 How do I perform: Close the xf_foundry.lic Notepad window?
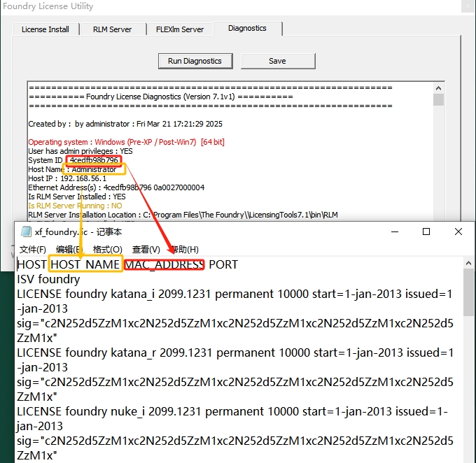point(458,232)
